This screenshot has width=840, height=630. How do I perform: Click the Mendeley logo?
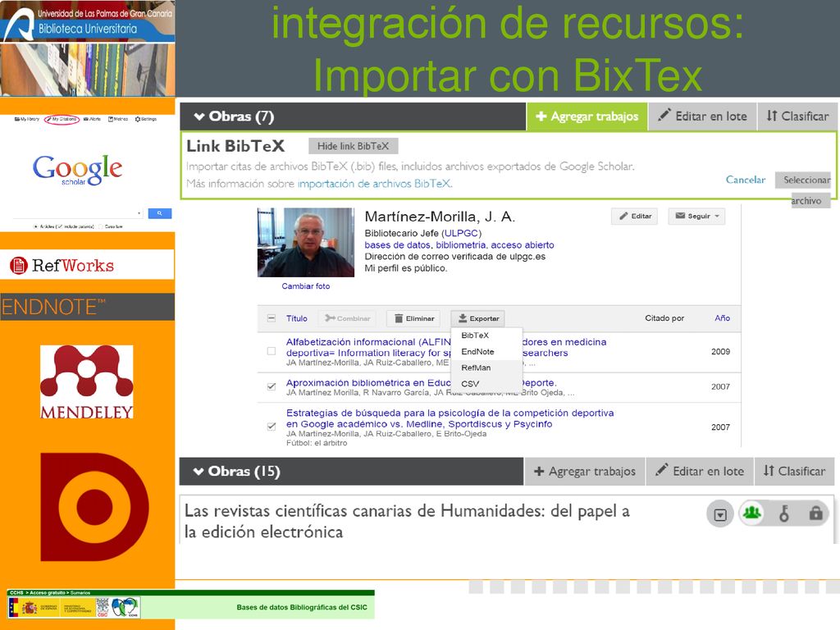[x=87, y=382]
